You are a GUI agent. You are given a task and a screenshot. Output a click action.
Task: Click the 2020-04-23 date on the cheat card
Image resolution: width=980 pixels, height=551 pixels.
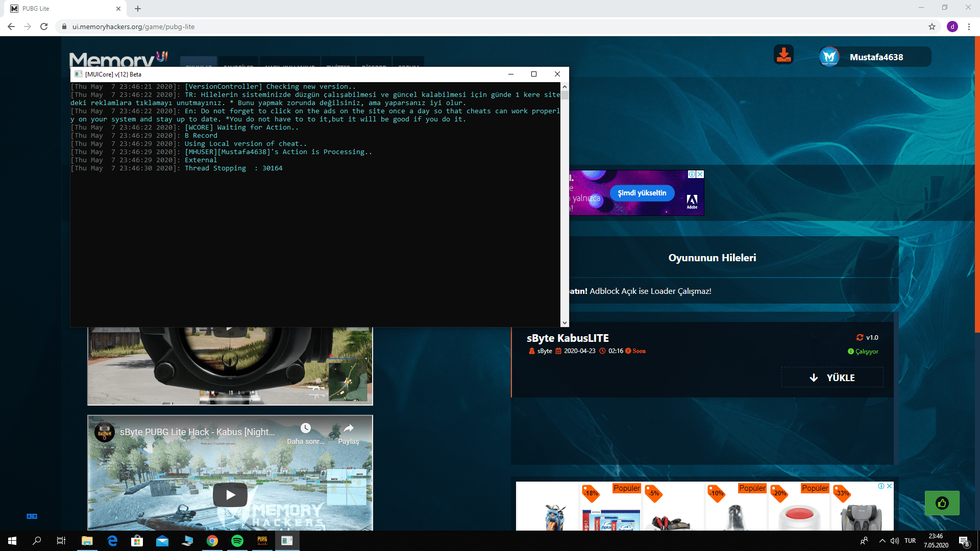coord(579,351)
